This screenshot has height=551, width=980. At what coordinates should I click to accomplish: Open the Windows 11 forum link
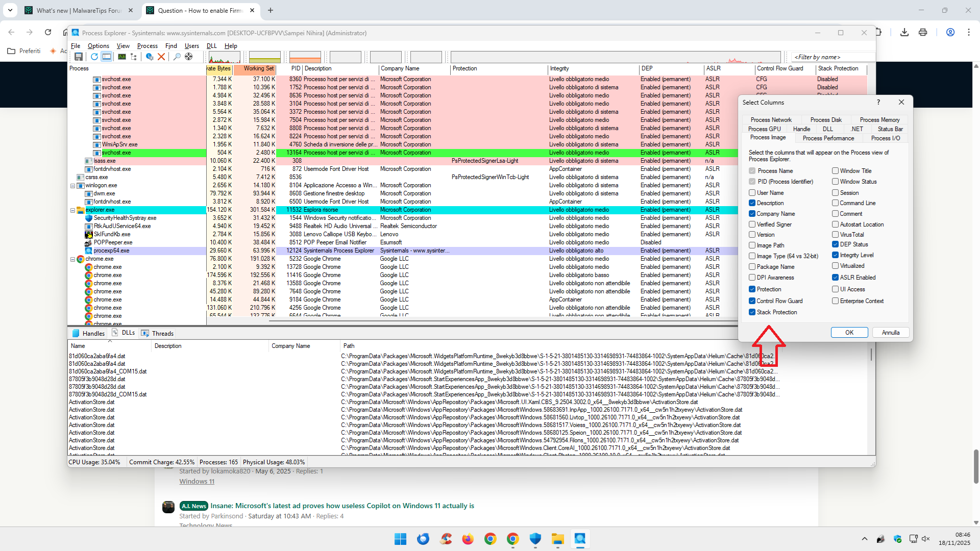197,482
